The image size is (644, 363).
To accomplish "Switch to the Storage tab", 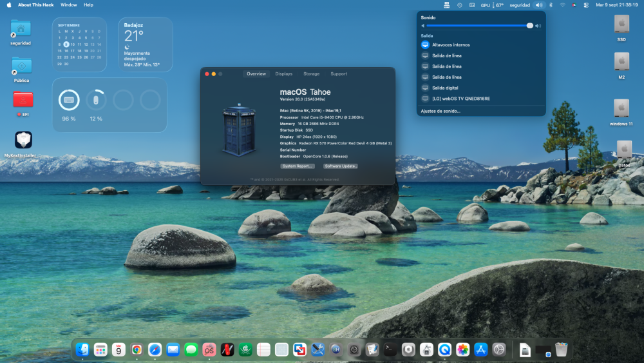I will coord(311,74).
